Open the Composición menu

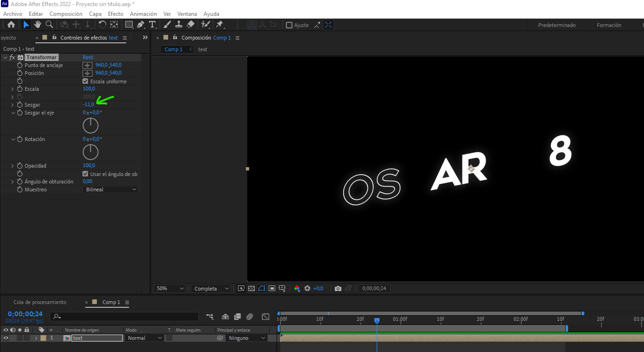[x=66, y=14]
